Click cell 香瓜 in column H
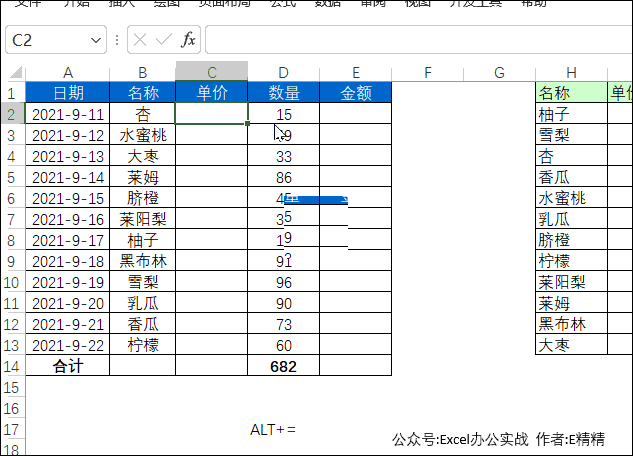Image resolution: width=633 pixels, height=456 pixels. [571, 177]
